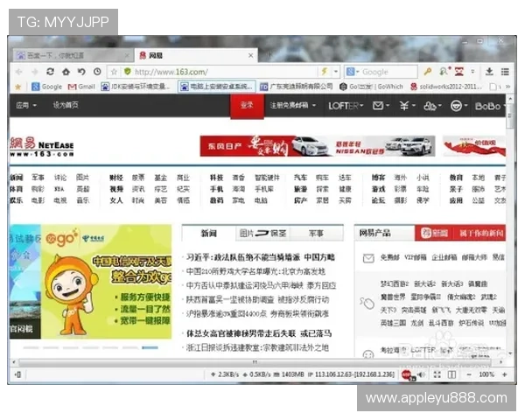Screen dimensions: 525x420
Task: Open the NetEase logo link
Action: point(41,147)
